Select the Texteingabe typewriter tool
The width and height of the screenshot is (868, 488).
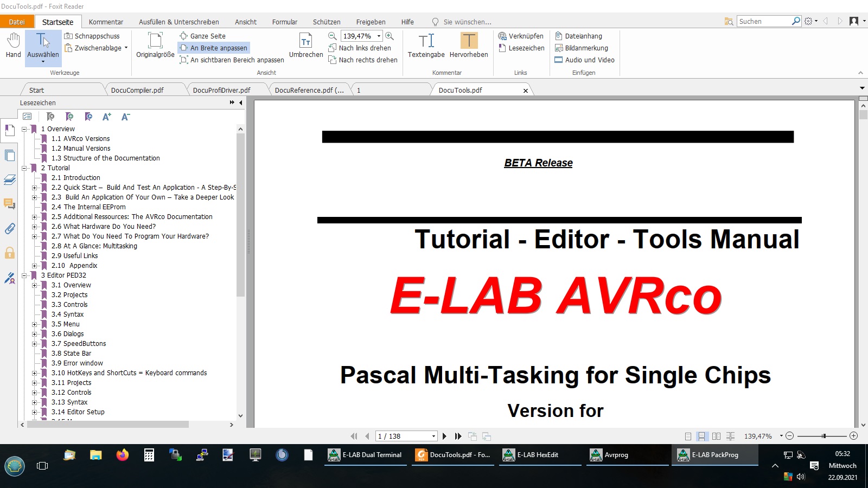tap(426, 45)
